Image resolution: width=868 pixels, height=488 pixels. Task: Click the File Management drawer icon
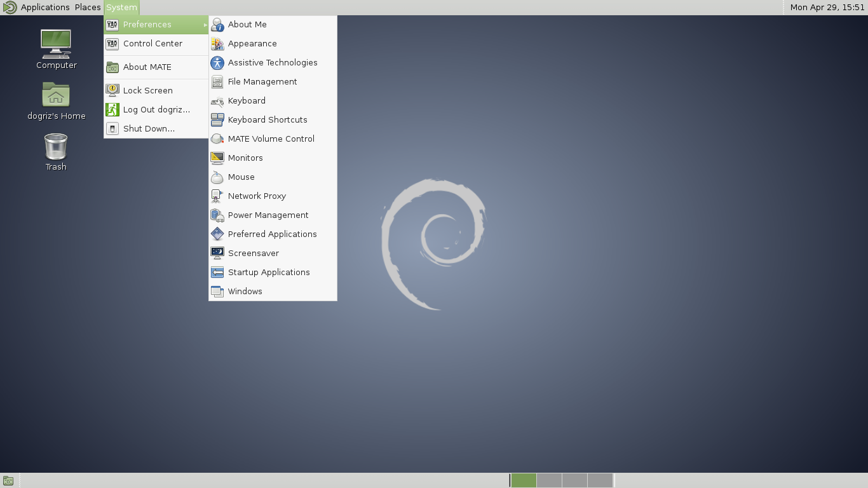(x=217, y=82)
